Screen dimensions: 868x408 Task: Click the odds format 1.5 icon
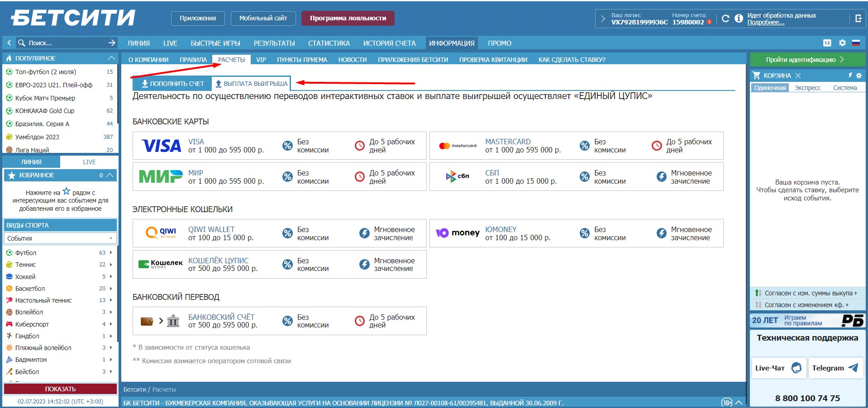pos(827,43)
